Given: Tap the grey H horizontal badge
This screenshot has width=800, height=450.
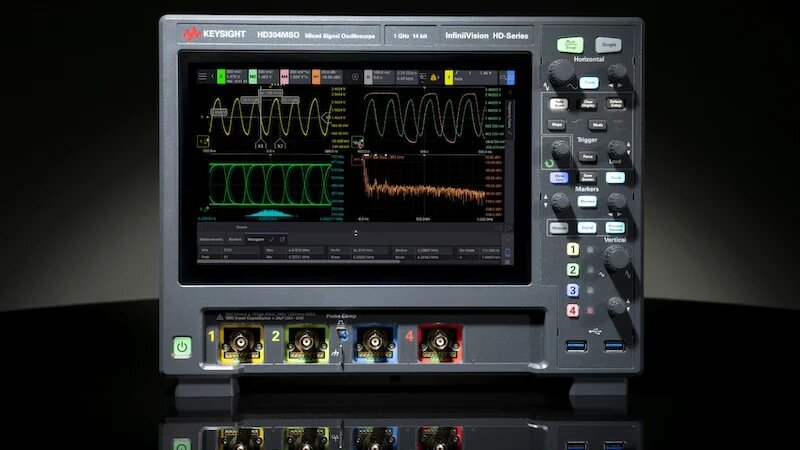Looking at the screenshot, I should pos(368,77).
